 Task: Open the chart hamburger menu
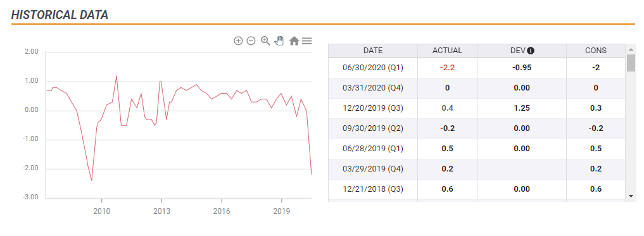pos(307,40)
